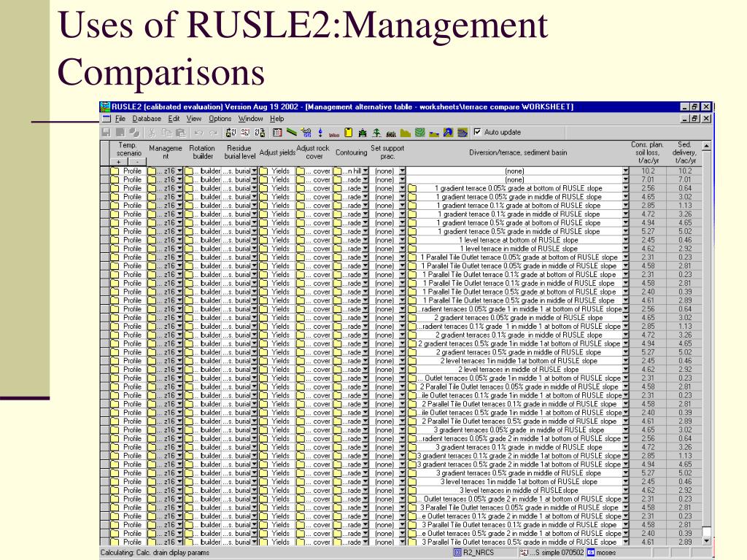
Task: Select '3 gradient terraces 0.1% grade in middle of RUSLE slope'
Action: pos(519,447)
